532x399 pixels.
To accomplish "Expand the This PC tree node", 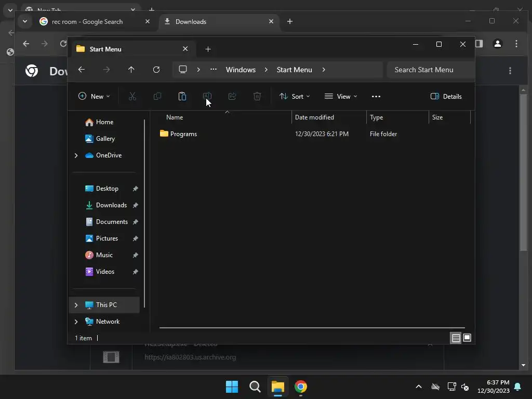I will (x=76, y=305).
